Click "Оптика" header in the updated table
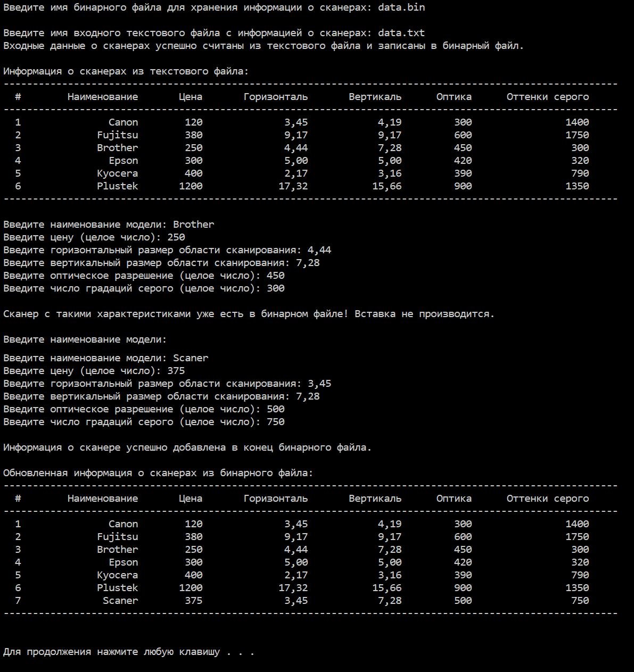This screenshot has width=634, height=672. (x=454, y=499)
